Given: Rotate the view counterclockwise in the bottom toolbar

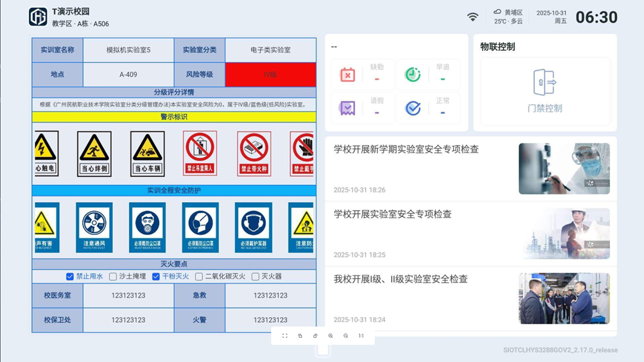Looking at the screenshot, I should [300, 336].
